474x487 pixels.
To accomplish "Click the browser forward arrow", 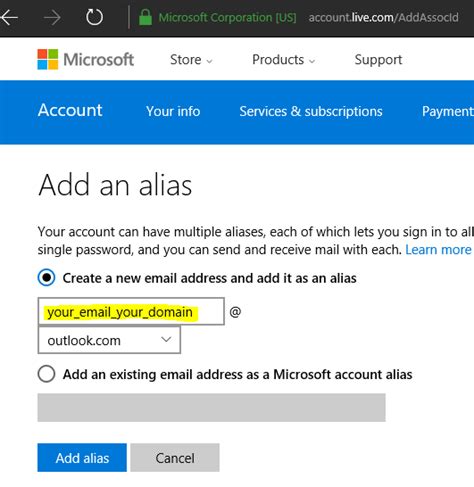I will (53, 17).
